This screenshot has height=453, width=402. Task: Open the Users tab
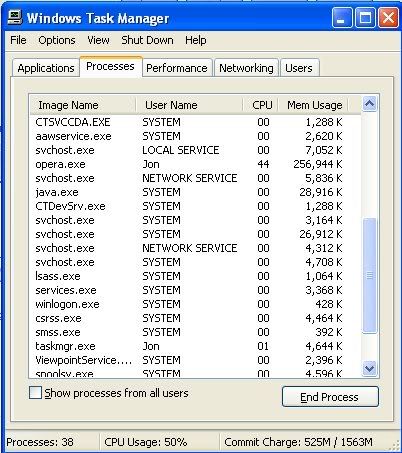[299, 68]
